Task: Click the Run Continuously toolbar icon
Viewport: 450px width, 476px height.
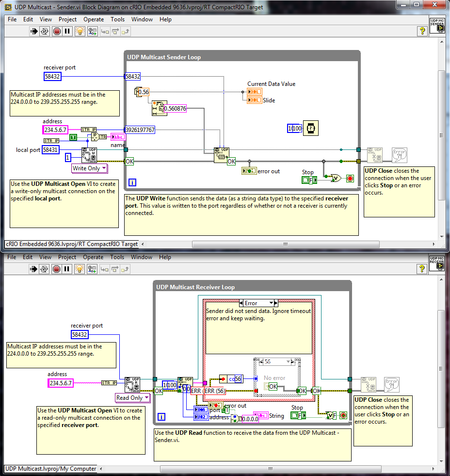Action: [x=45, y=31]
